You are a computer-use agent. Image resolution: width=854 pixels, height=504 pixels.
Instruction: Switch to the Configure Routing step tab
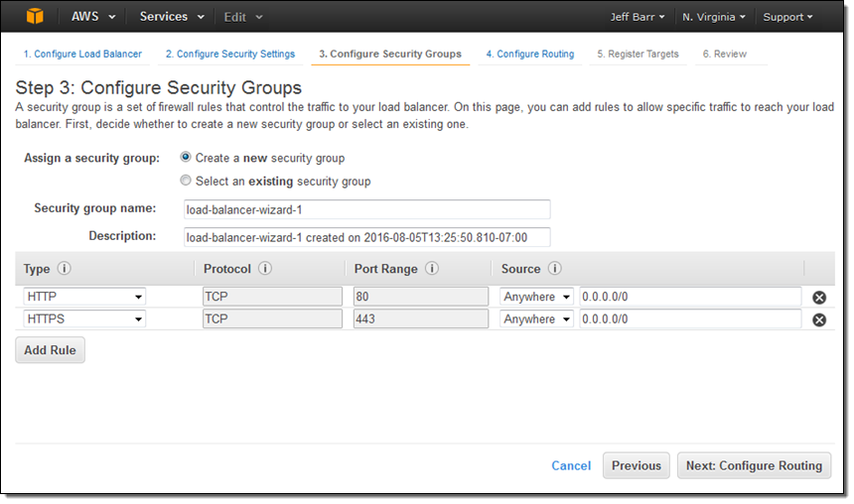[529, 54]
